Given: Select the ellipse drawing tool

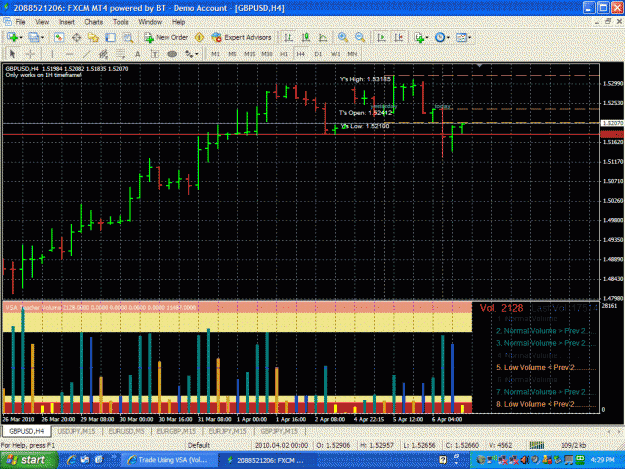Looking at the screenshot, I should (x=172, y=54).
